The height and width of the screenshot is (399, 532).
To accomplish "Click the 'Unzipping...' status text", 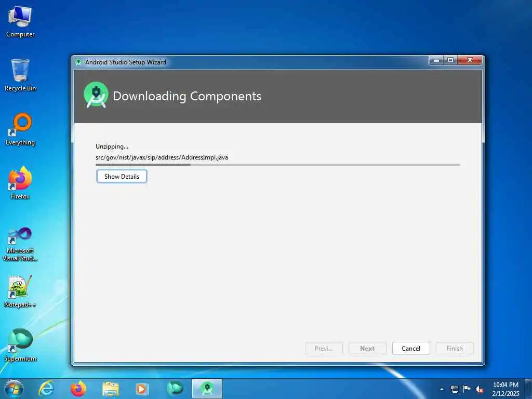I will pyautogui.click(x=112, y=147).
